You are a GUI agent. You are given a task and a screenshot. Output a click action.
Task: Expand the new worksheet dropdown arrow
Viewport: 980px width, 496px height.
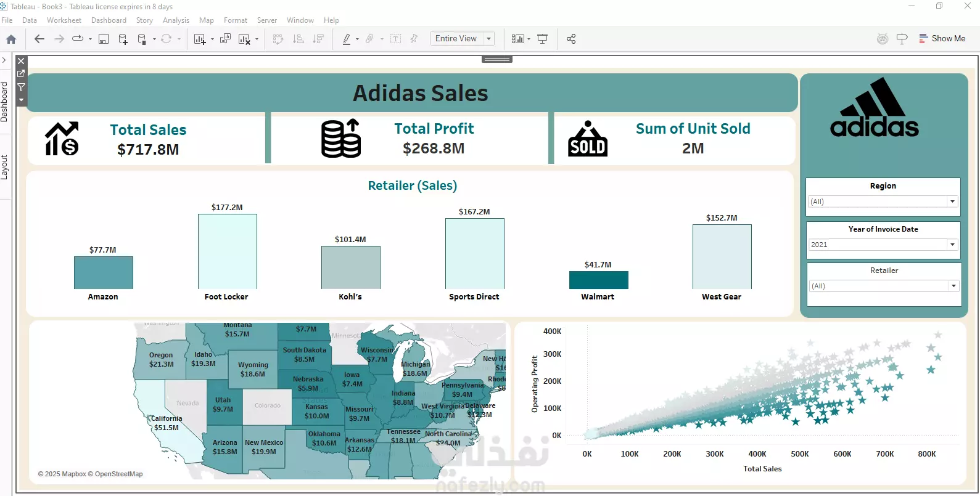[x=212, y=39]
